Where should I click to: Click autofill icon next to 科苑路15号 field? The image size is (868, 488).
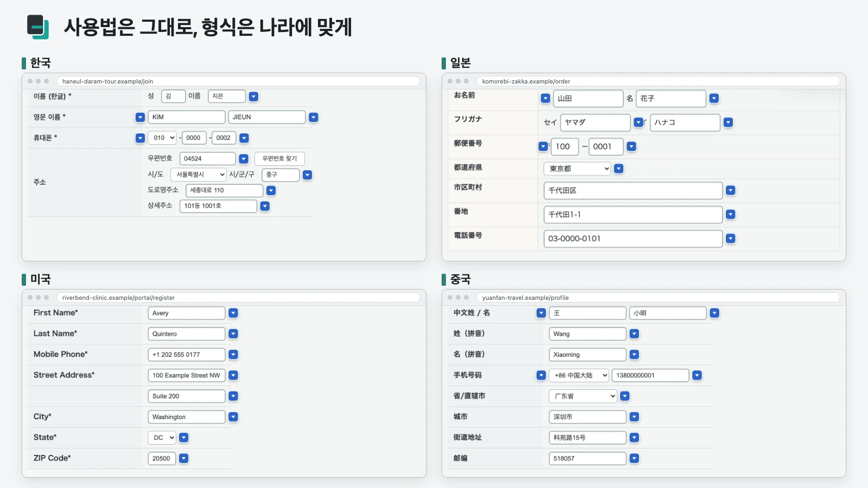tap(634, 438)
